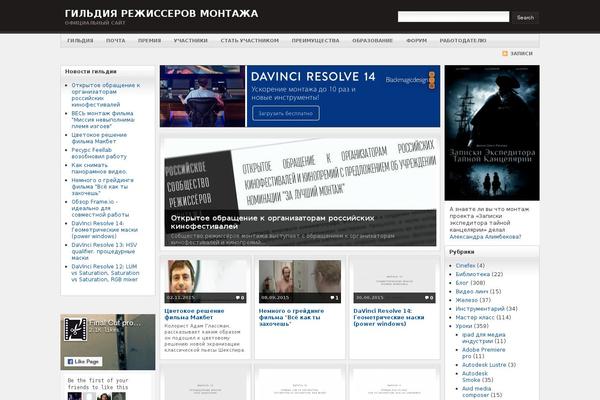600x400 pixels.
Task: Open the Железо category
Action: [x=466, y=300]
